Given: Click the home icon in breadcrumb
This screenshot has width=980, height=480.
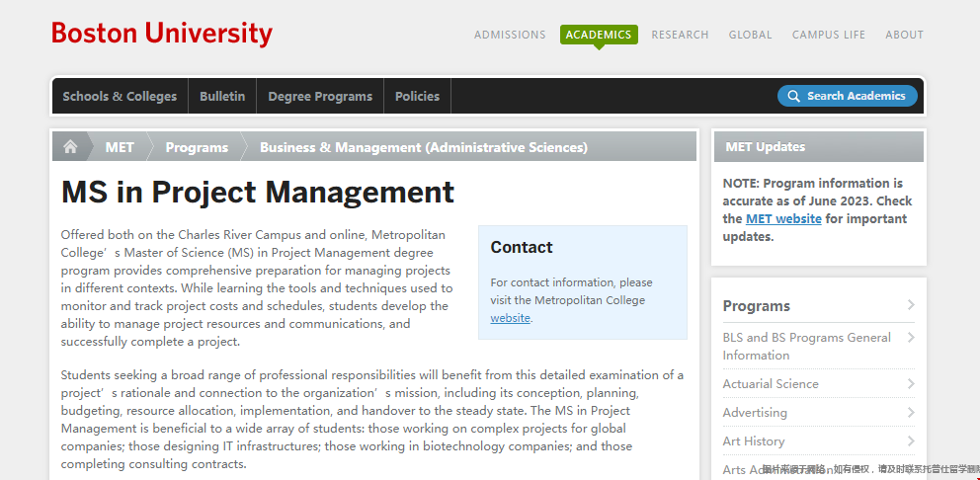Looking at the screenshot, I should (70, 147).
